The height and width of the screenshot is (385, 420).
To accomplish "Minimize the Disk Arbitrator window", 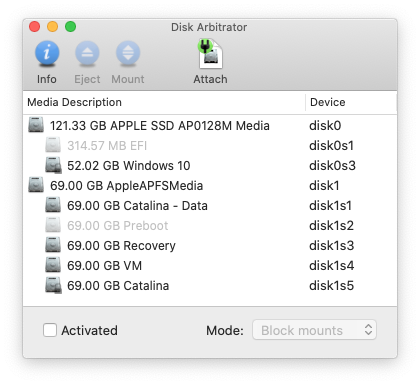I will (53, 27).
